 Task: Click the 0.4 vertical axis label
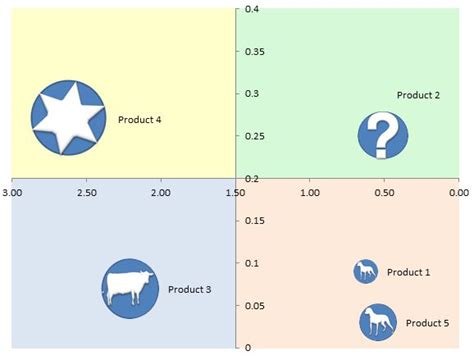tap(252, 9)
